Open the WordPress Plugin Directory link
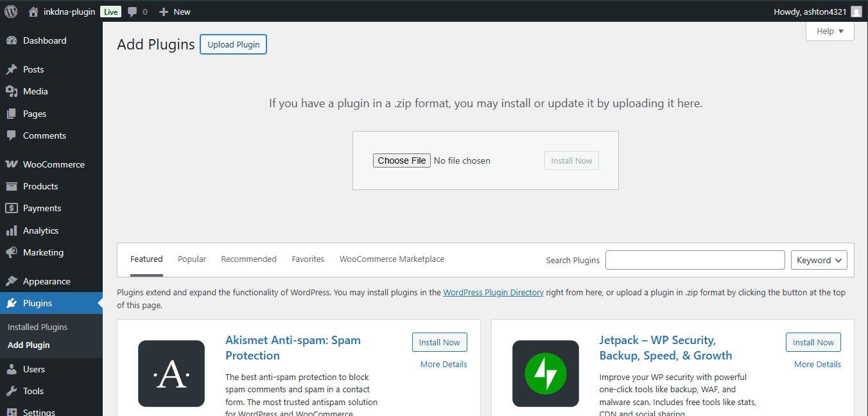This screenshot has height=416, width=868. tap(493, 292)
